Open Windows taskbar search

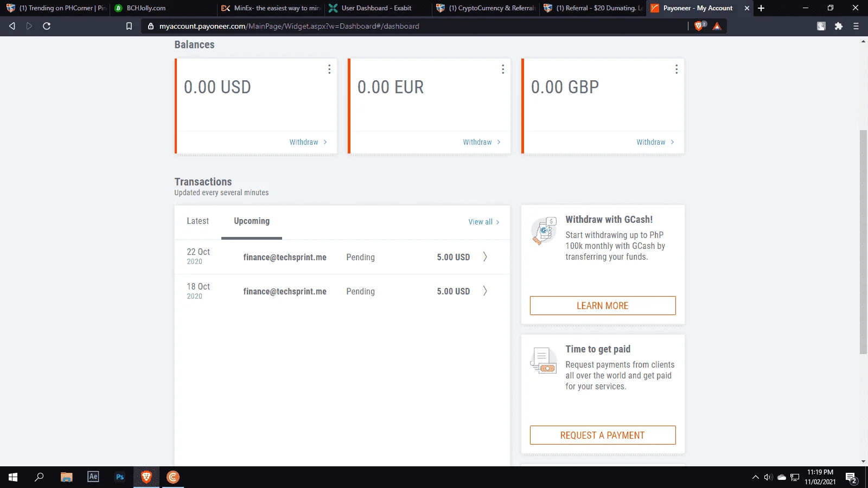(x=39, y=477)
